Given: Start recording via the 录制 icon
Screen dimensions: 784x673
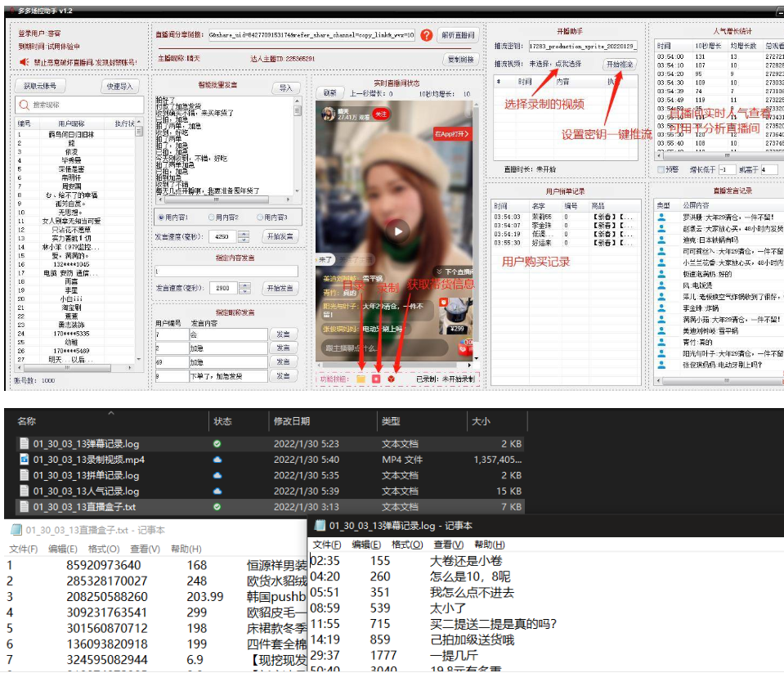Looking at the screenshot, I should click(376, 378).
